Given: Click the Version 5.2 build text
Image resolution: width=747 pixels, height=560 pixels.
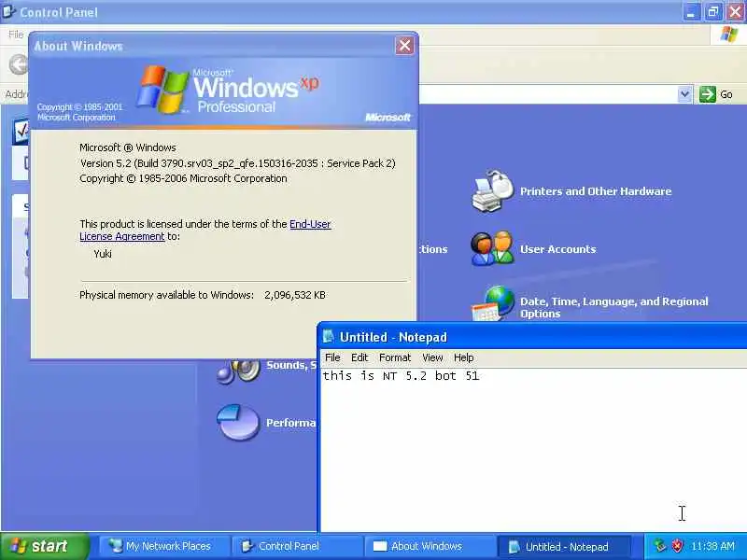Looking at the screenshot, I should click(238, 163).
